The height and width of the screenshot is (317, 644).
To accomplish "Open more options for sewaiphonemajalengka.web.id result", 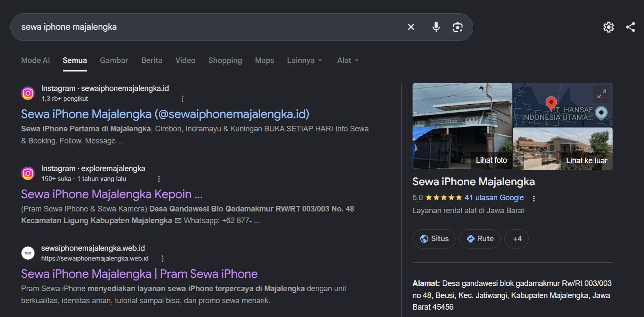I will 162,258.
